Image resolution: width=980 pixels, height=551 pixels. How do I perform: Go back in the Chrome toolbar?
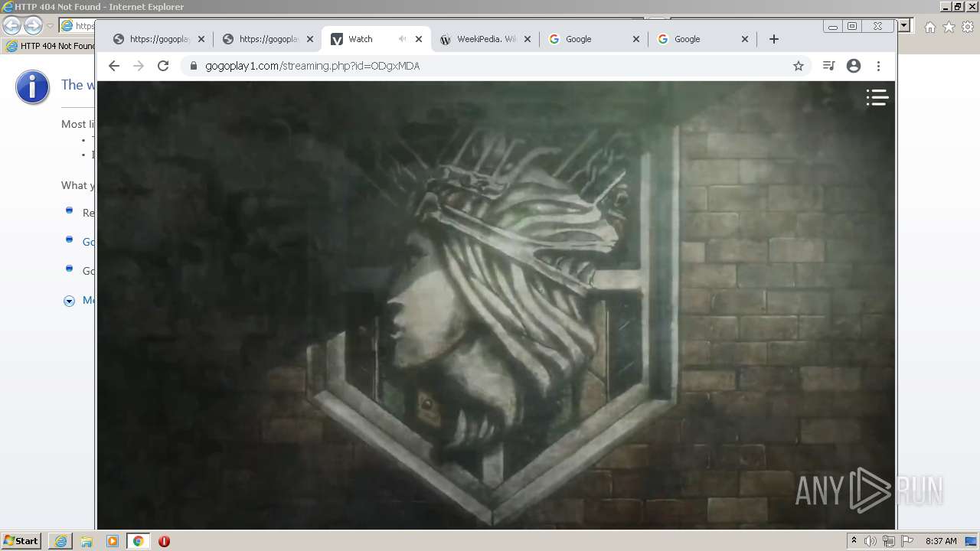point(114,66)
